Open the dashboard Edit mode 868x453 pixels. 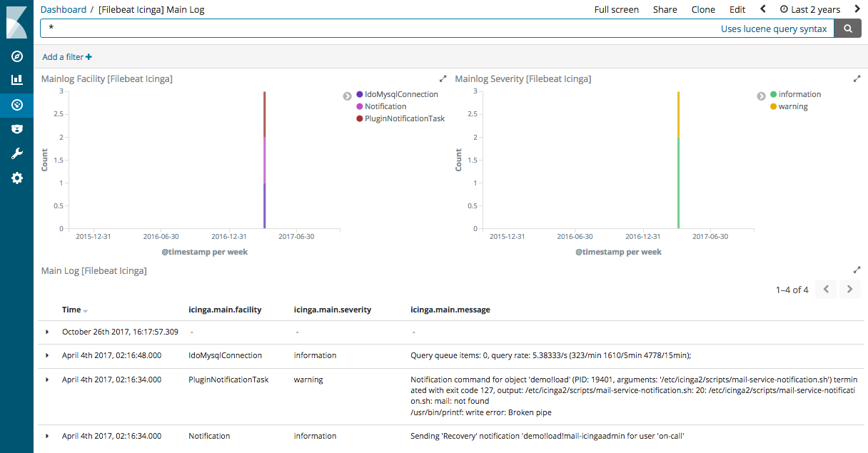pos(737,9)
